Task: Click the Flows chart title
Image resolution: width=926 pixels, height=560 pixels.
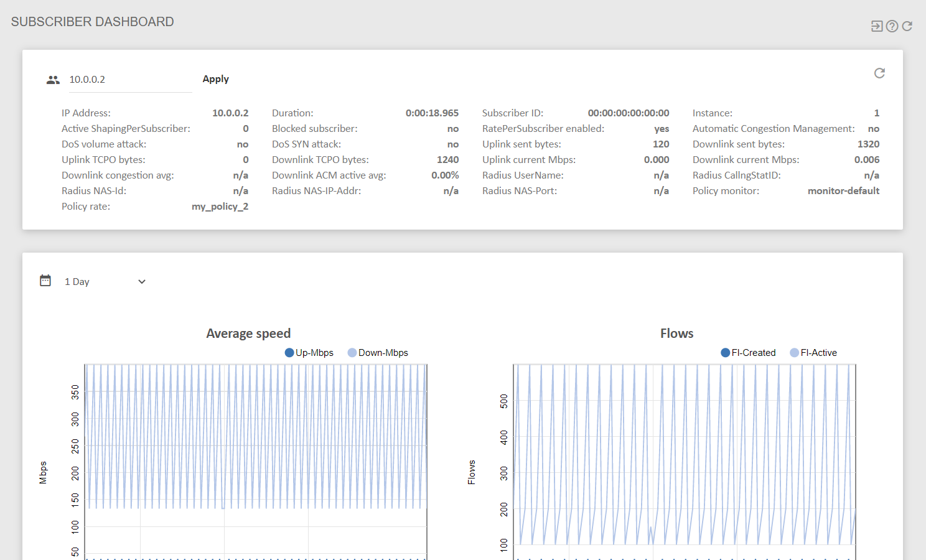Action: pos(677,334)
